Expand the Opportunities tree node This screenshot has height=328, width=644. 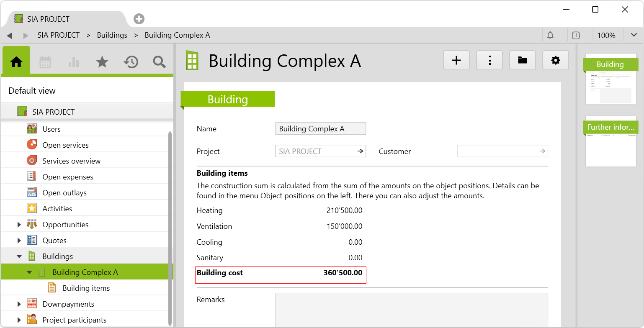(x=19, y=225)
